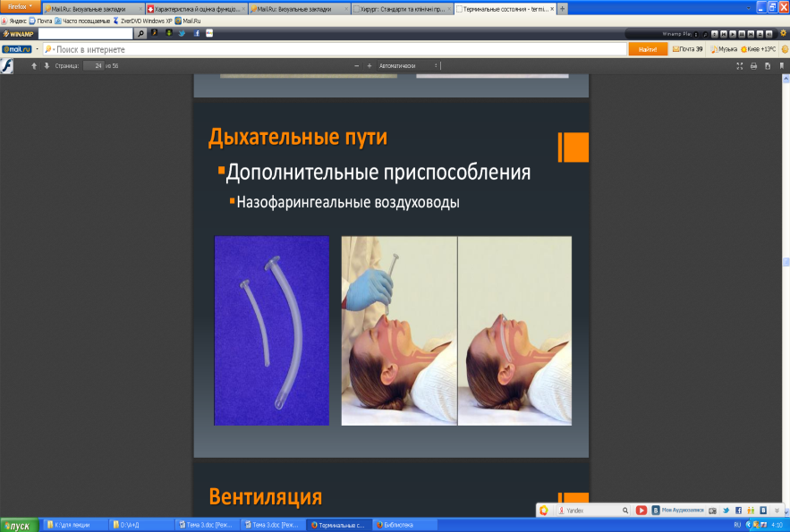This screenshot has height=532, width=790.
Task: Open the Mail.Ru bookmark
Action: [x=188, y=21]
